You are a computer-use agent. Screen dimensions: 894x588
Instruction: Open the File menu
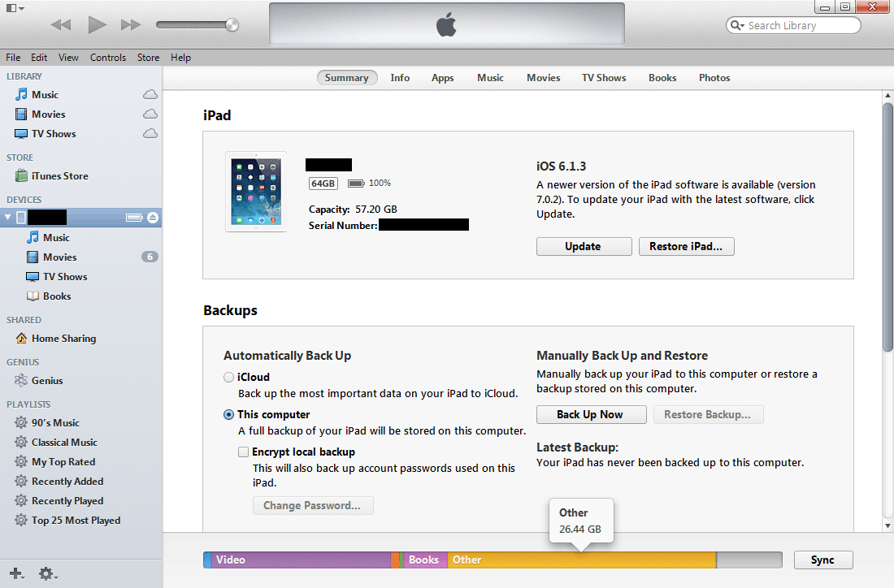pos(13,58)
